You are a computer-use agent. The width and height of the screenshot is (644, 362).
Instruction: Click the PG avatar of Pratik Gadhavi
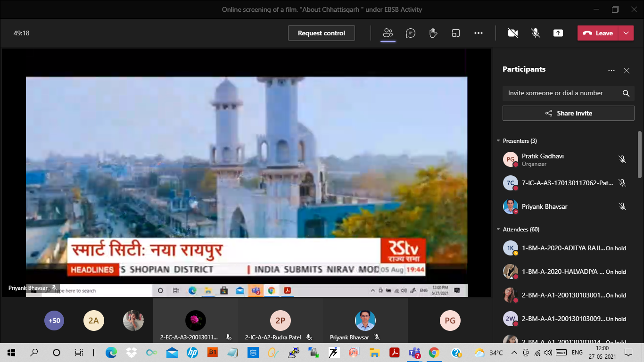511,159
